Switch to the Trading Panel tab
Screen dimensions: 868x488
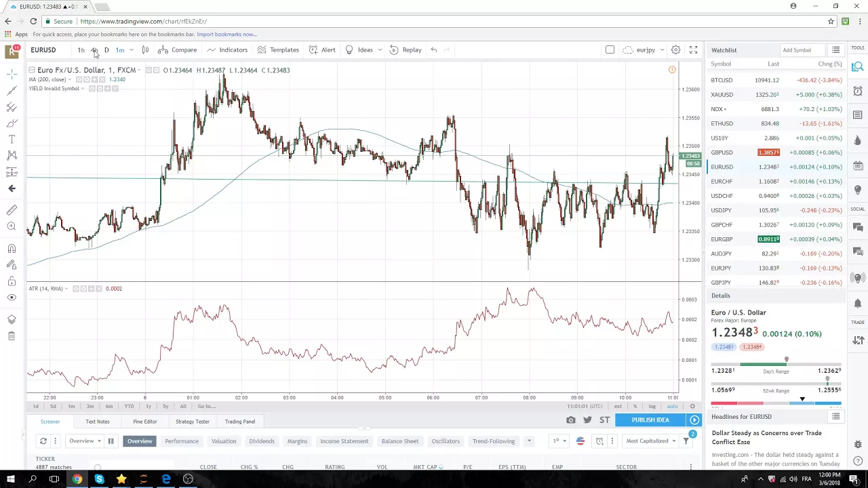[x=240, y=422]
